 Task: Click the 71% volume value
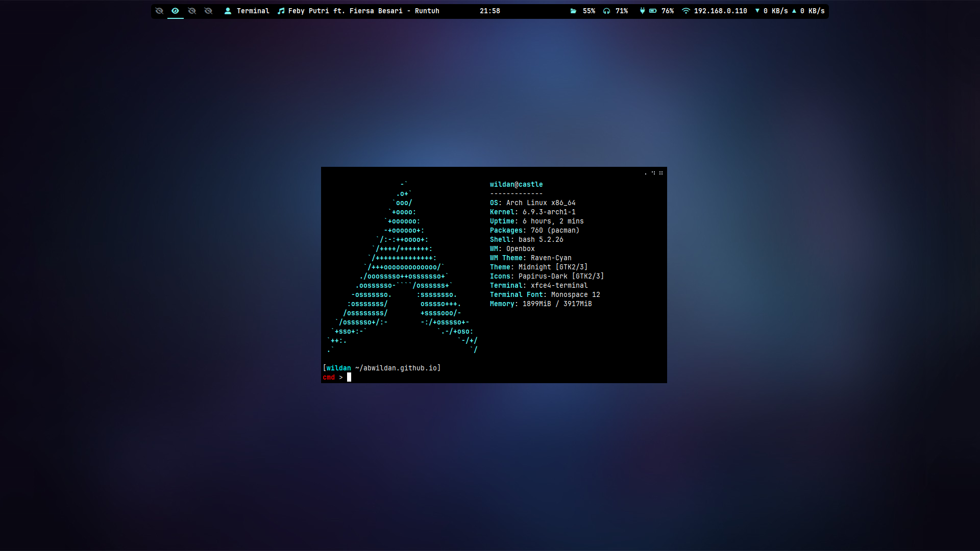(622, 11)
